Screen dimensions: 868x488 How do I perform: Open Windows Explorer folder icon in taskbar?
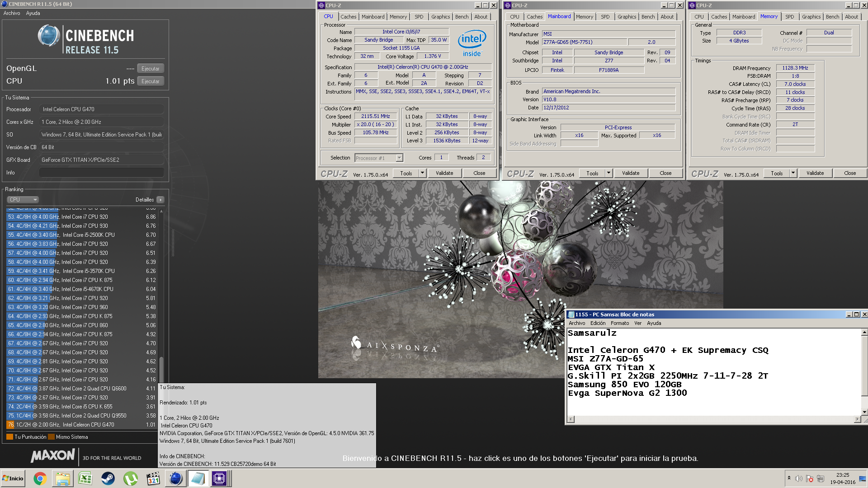coord(63,479)
